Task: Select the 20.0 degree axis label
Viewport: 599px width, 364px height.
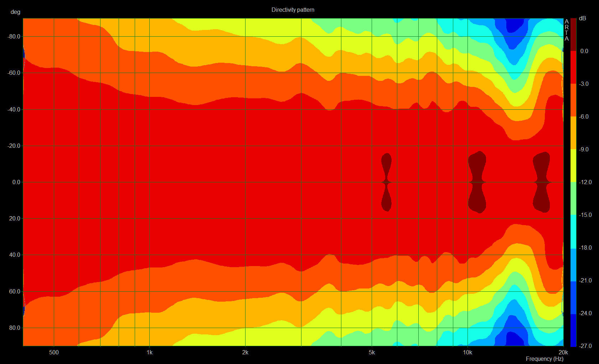Action: pos(15,218)
